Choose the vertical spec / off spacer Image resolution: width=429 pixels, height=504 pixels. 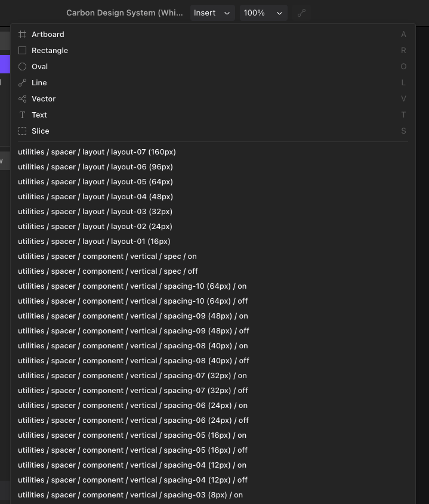(107, 271)
